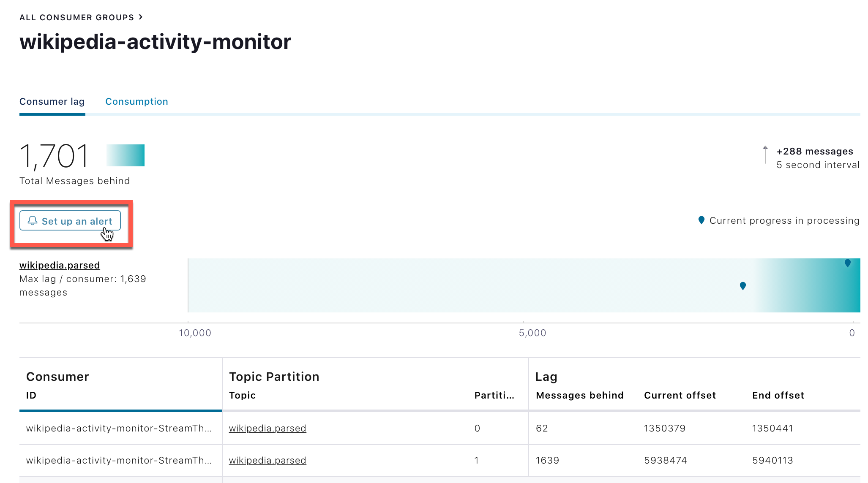Click current offset 1350379
868x483 pixels.
(x=665, y=428)
